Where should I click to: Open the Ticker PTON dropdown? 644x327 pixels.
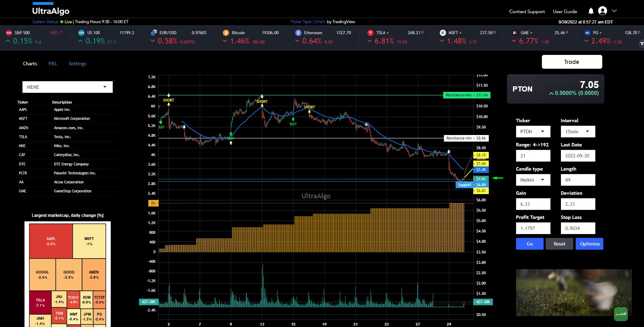coord(533,132)
